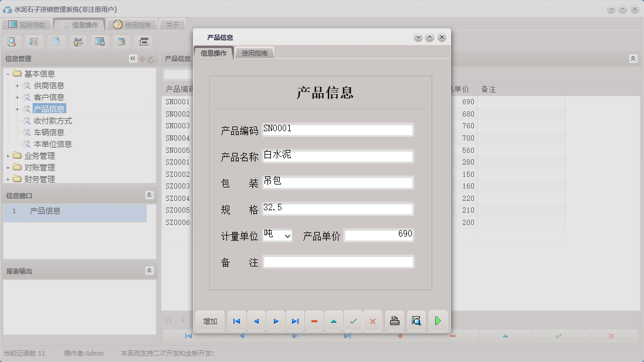The width and height of the screenshot is (644, 362).
Task: Collapse the 信息管理 panel with the double chevron
Action: 133,59
